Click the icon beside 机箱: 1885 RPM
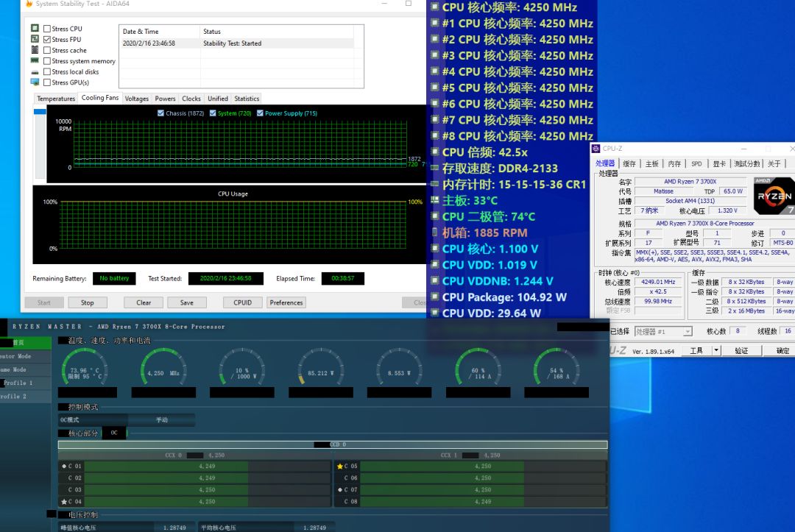795x532 pixels. click(434, 233)
